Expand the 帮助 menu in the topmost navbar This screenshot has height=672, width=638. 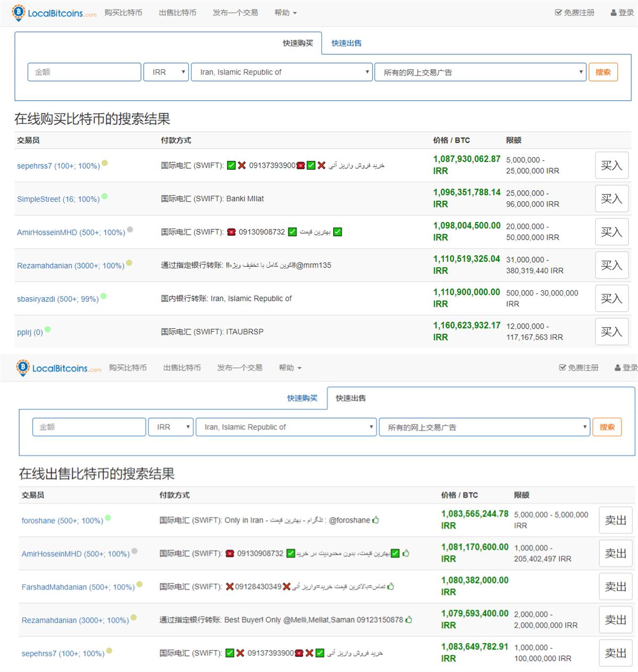[285, 13]
